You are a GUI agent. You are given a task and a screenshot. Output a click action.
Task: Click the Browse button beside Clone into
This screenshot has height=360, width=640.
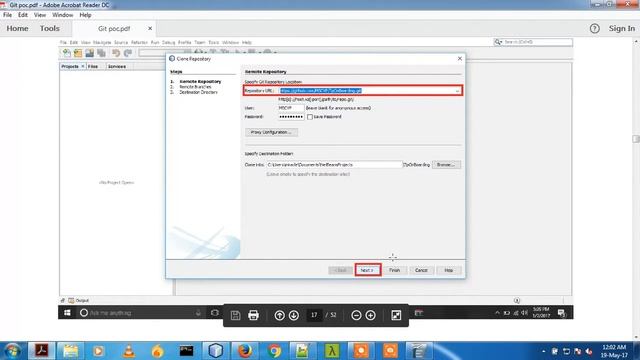coord(446,164)
